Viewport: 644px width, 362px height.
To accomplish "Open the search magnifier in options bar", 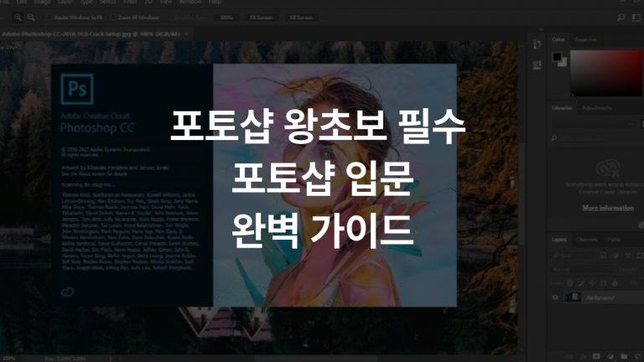I will pyautogui.click(x=621, y=18).
